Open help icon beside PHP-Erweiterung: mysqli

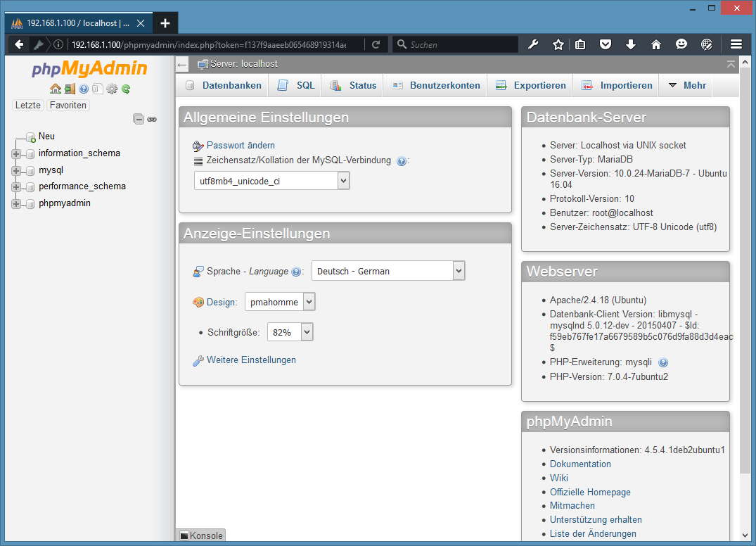663,362
